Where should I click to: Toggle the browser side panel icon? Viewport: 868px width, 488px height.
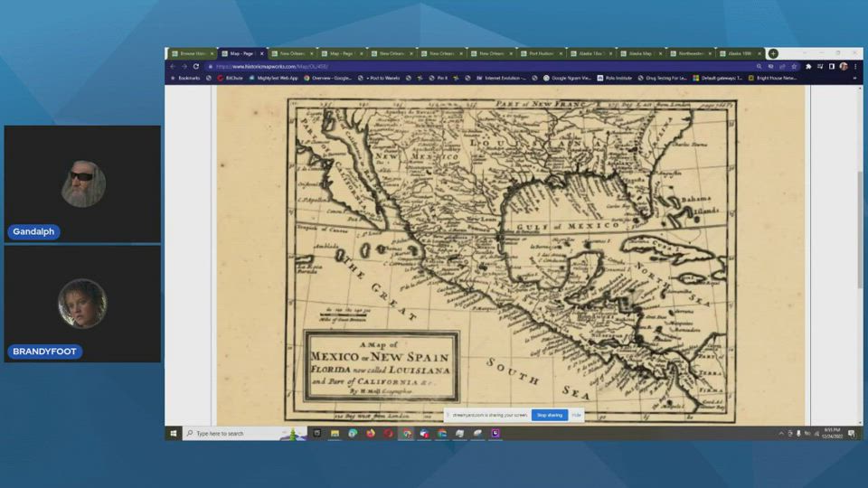point(831,66)
